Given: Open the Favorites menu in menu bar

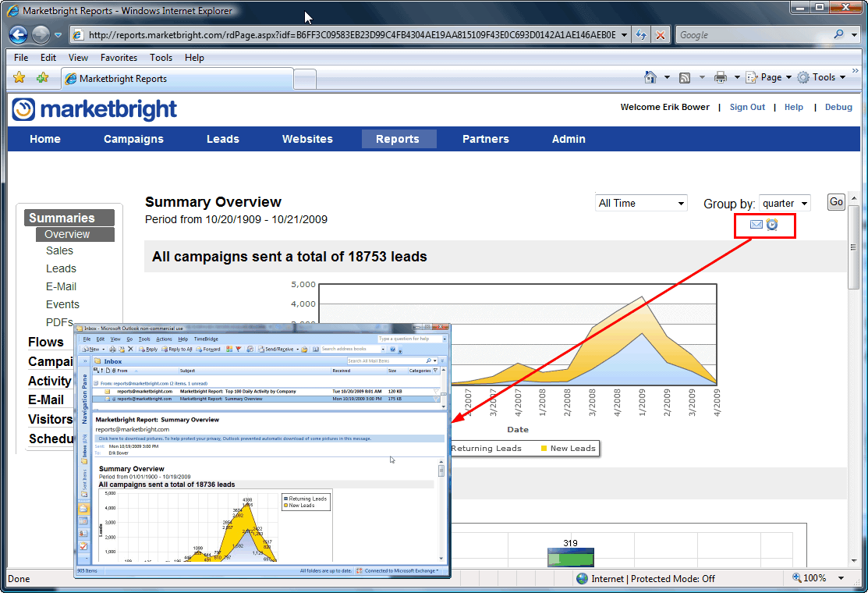Looking at the screenshot, I should pos(119,58).
